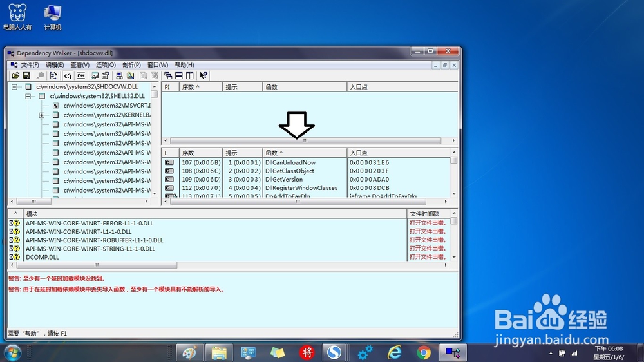Click the document icon left of 文件(F)
The image size is (644, 362).
14,65
